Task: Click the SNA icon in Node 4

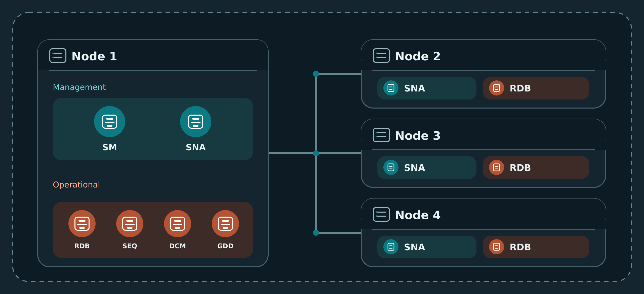Action: tap(391, 247)
